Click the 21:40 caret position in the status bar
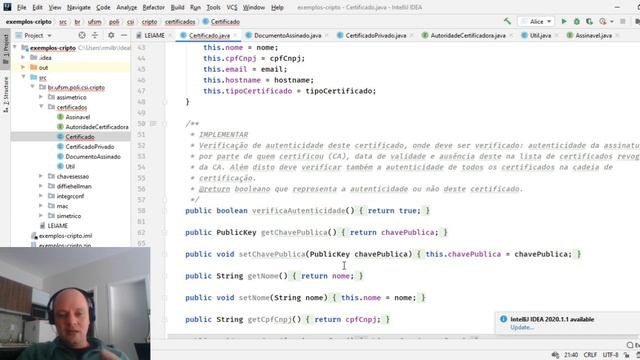Viewport: 640px width, 360px height. 571,355
